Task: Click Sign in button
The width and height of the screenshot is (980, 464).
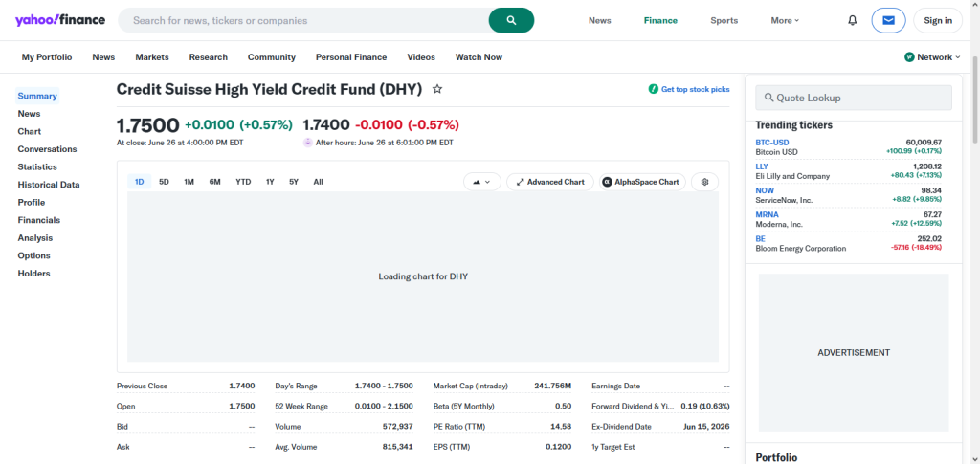Action: pyautogui.click(x=938, y=21)
